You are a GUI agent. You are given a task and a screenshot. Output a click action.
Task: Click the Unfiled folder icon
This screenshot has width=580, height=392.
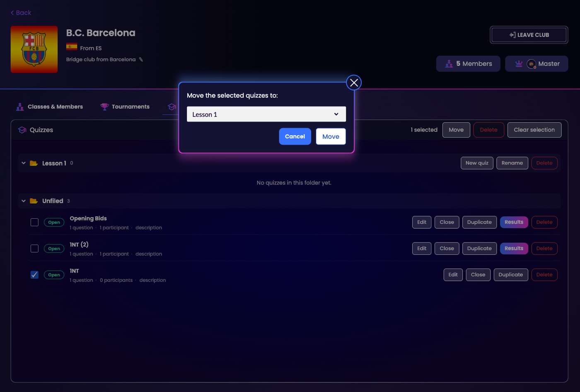point(34,201)
